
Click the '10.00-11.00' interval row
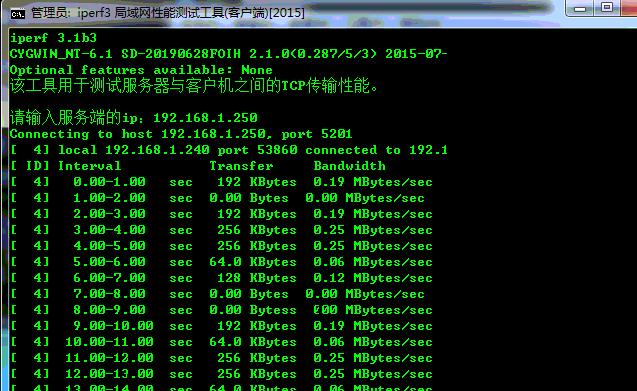point(221,342)
